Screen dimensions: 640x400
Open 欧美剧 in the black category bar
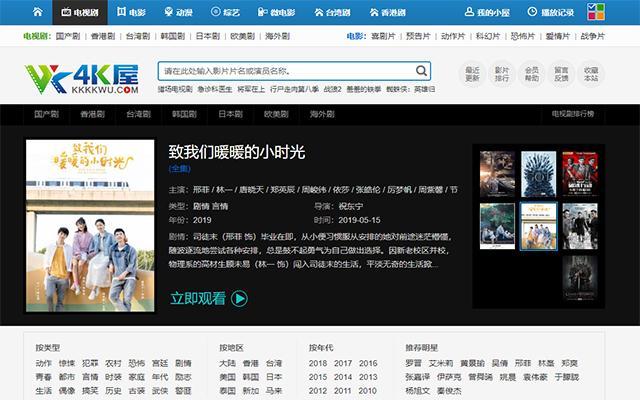(276, 114)
